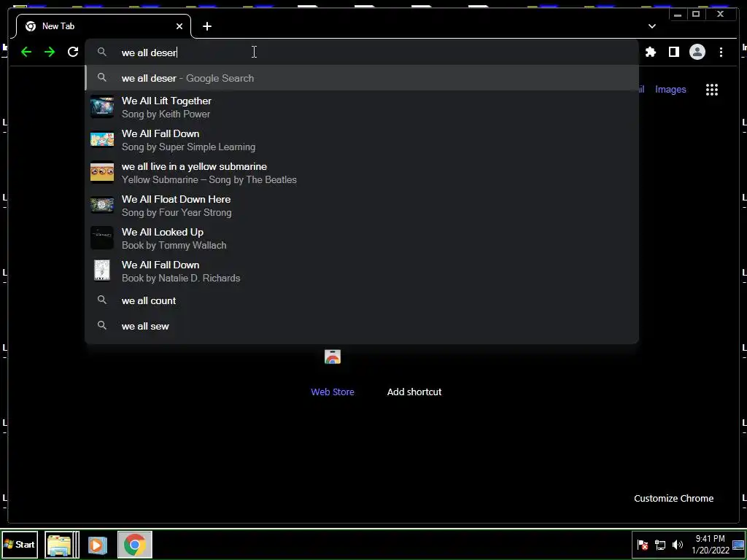
Task: Toggle the side panel icon
Action: coord(673,52)
